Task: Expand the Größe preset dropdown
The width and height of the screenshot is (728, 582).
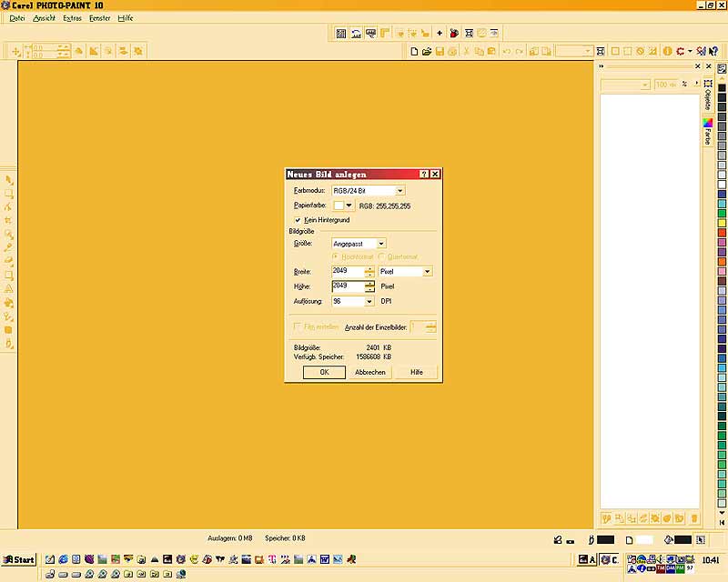Action: [x=381, y=244]
